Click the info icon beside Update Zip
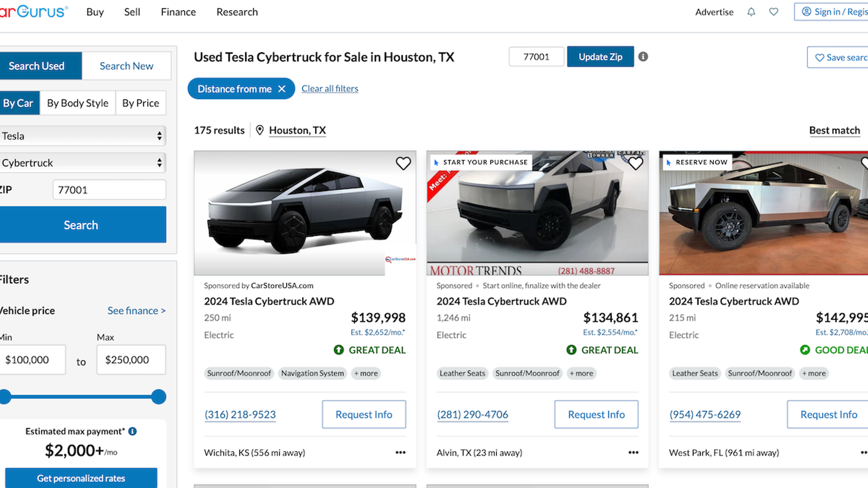Viewport: 868px width, 488px height. [643, 56]
